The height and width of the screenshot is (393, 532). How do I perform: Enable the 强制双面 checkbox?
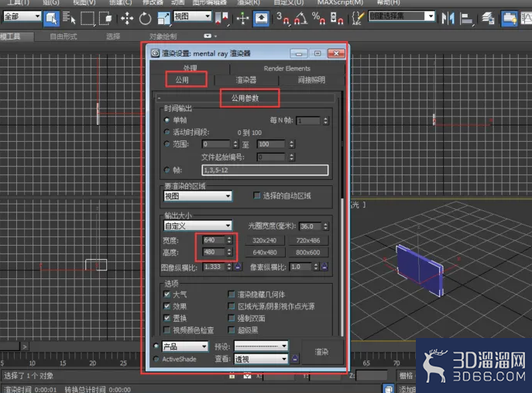(232, 318)
